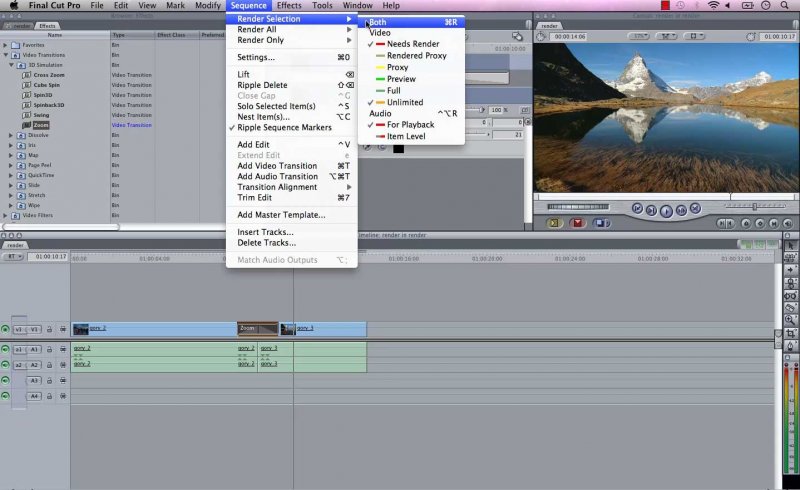Toggle Needs Render video option
The image size is (800, 490).
tap(412, 44)
